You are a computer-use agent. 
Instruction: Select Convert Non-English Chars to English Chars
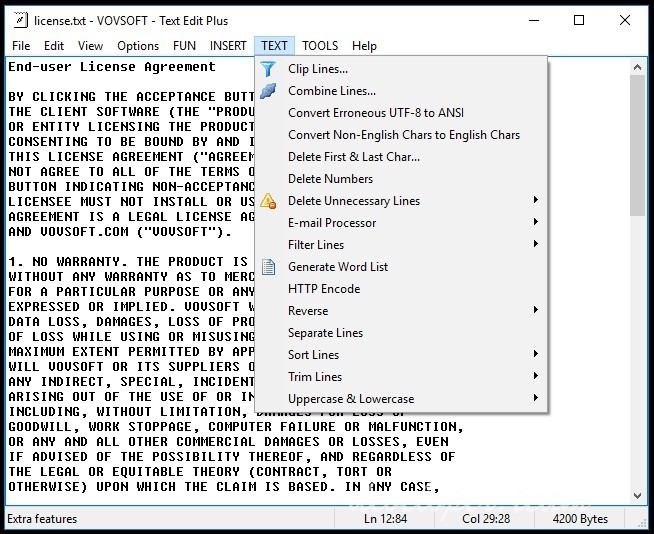pos(401,135)
